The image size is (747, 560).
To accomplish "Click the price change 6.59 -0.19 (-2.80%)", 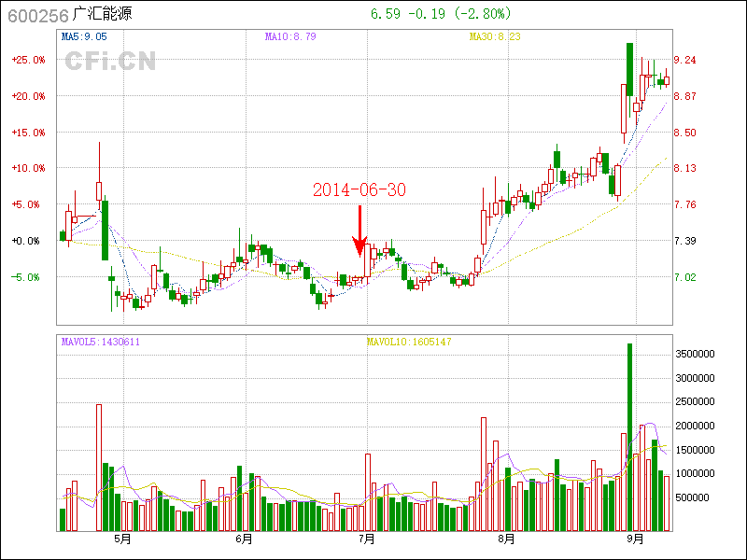I will (441, 14).
